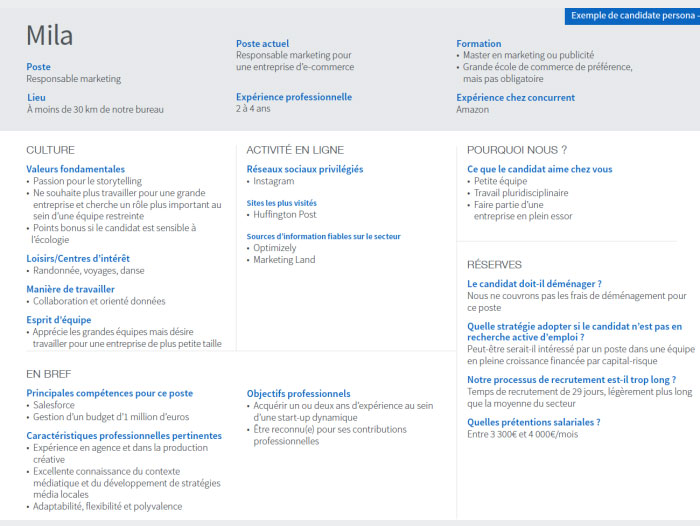The width and height of the screenshot is (700, 526).
Task: Click the 'CULTURE' section title
Action: pyautogui.click(x=50, y=150)
